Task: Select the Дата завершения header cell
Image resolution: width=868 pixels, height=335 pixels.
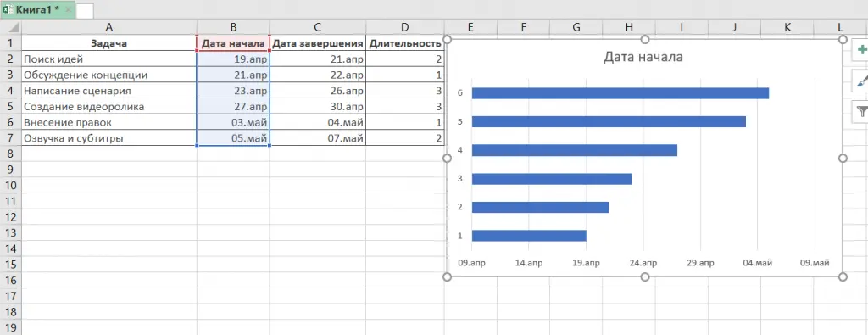Action: coord(318,43)
